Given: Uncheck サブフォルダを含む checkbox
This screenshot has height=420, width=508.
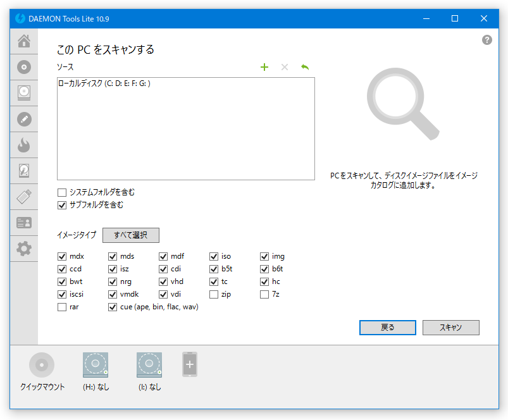Looking at the screenshot, I should pos(62,206).
